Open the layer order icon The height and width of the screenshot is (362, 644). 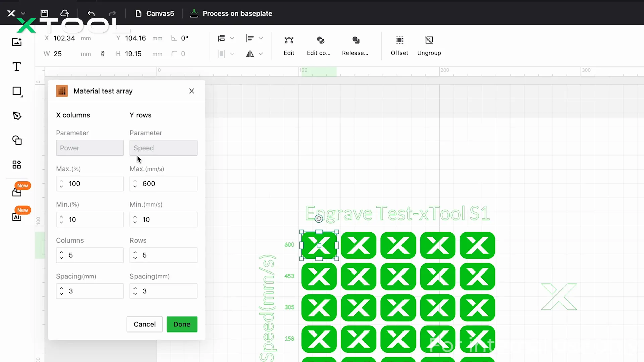coord(221,38)
